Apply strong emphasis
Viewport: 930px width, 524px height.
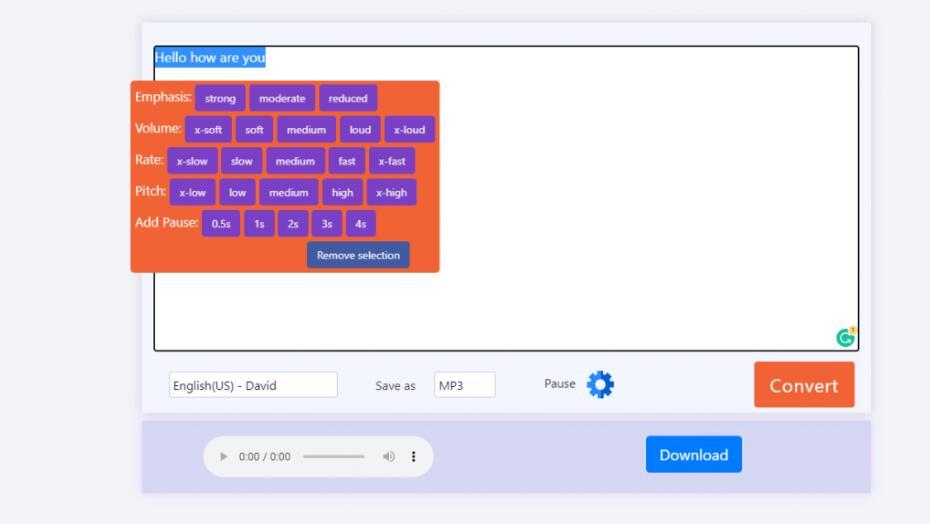220,99
